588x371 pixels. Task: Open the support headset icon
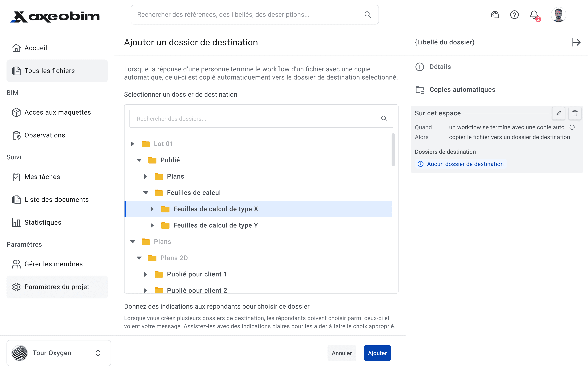click(495, 15)
